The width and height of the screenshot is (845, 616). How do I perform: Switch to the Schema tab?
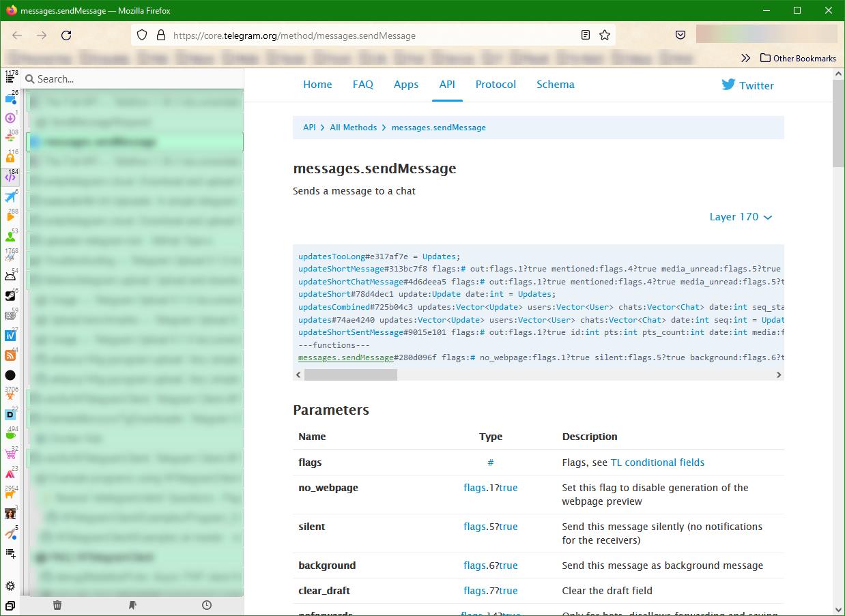pos(555,85)
